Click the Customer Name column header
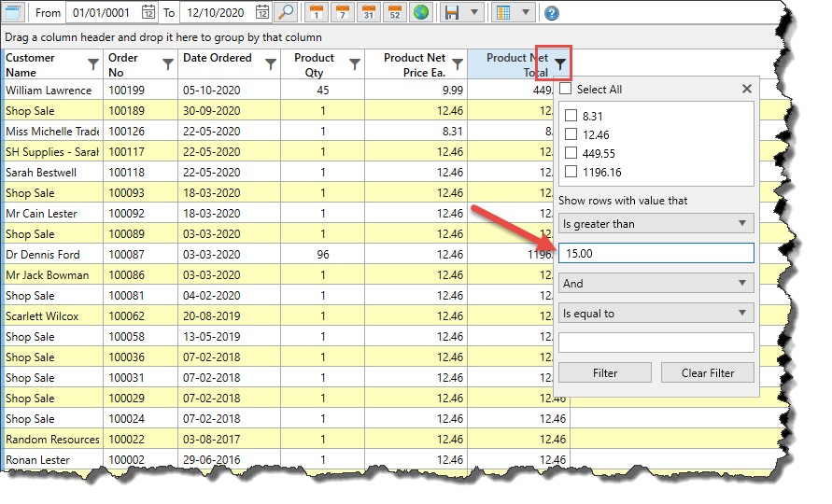This screenshot has height=504, width=832. coord(43,64)
